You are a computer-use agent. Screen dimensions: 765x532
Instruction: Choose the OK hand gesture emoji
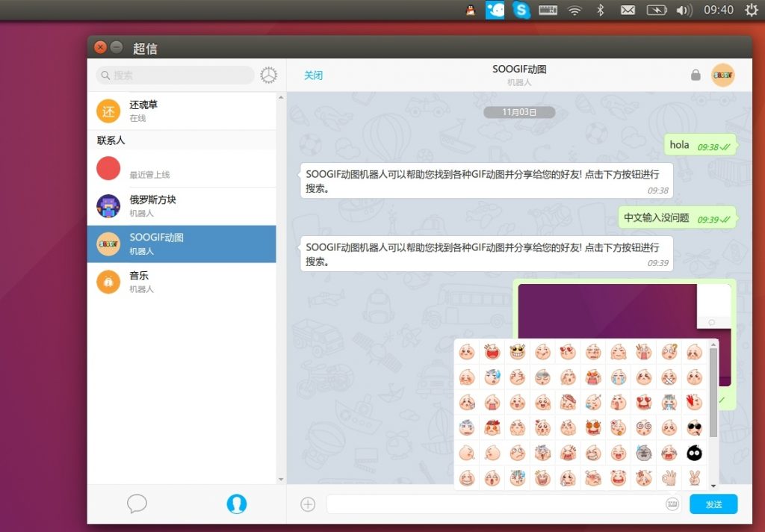click(x=669, y=477)
